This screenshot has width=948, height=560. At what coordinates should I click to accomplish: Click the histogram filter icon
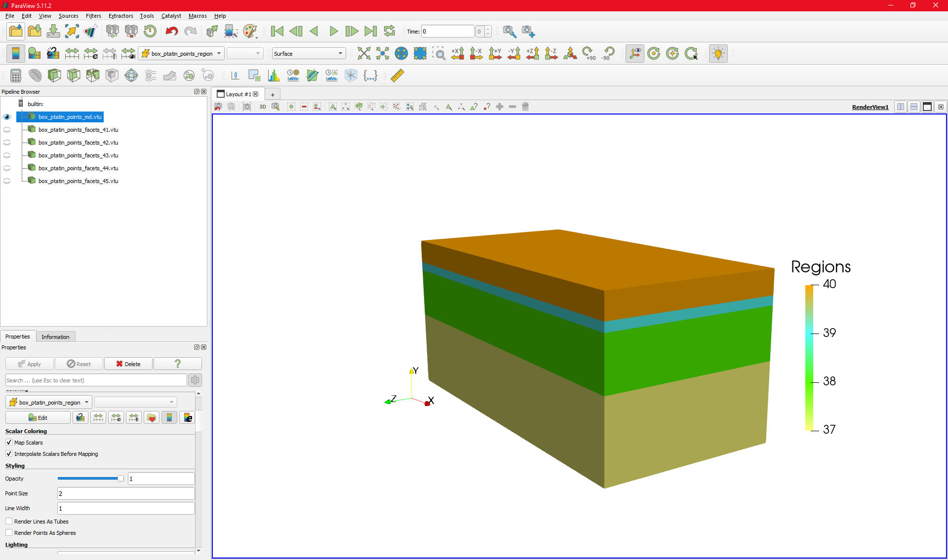pyautogui.click(x=274, y=75)
